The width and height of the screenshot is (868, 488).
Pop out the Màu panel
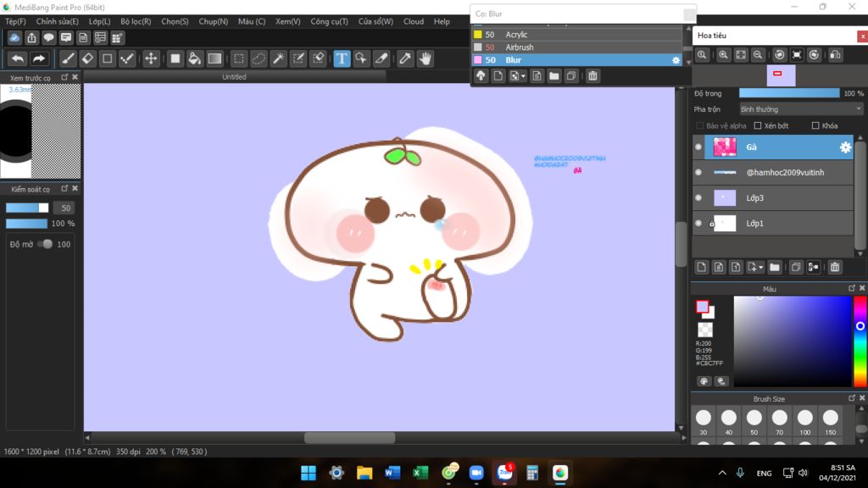[x=851, y=288]
